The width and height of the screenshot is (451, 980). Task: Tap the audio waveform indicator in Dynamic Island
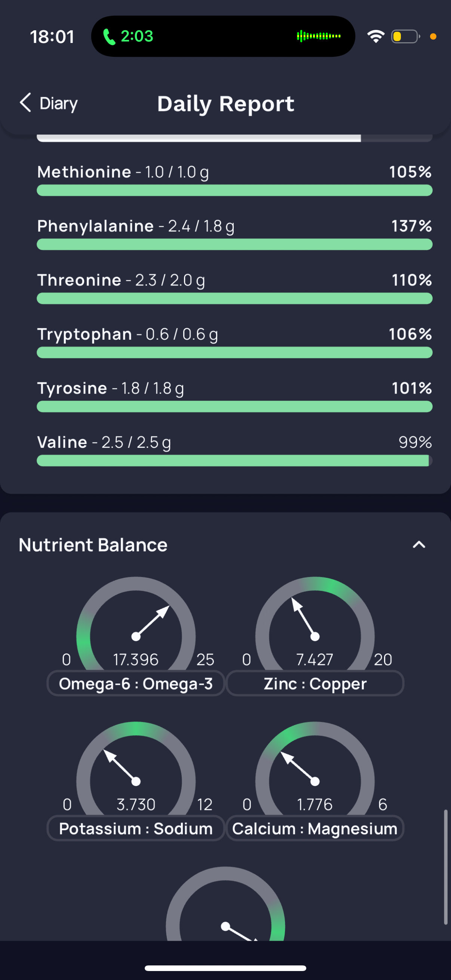tap(319, 36)
